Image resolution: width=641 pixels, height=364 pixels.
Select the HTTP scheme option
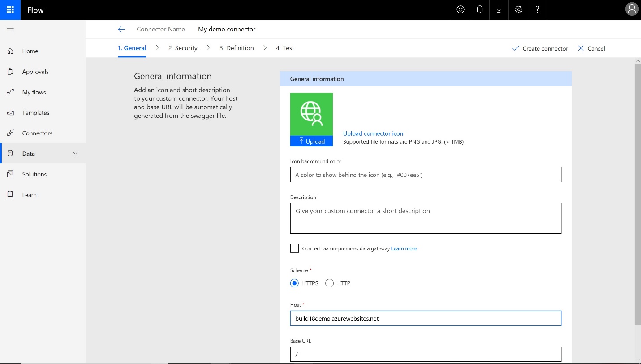(329, 283)
